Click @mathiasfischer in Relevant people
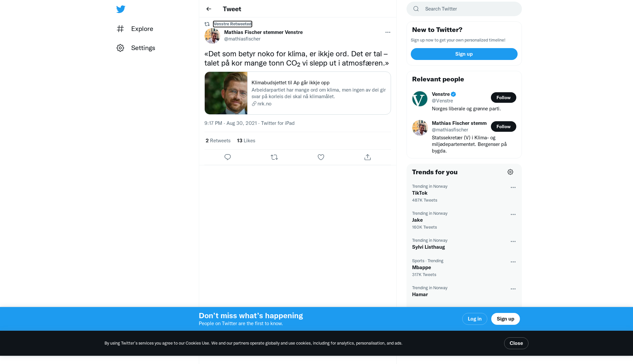This screenshot has height=364, width=633. tap(450, 130)
